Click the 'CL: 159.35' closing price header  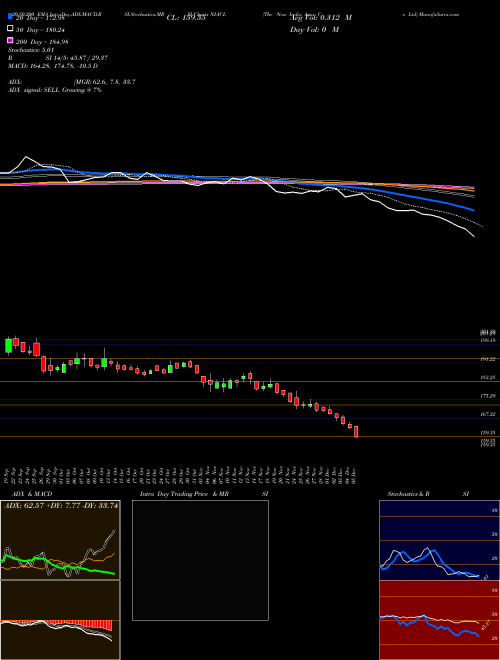[x=186, y=18]
